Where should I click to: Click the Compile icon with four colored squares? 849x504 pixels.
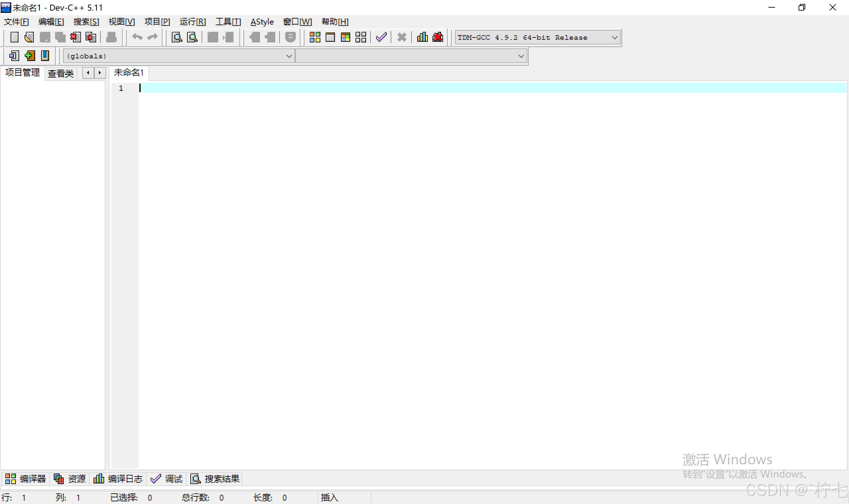pos(315,37)
